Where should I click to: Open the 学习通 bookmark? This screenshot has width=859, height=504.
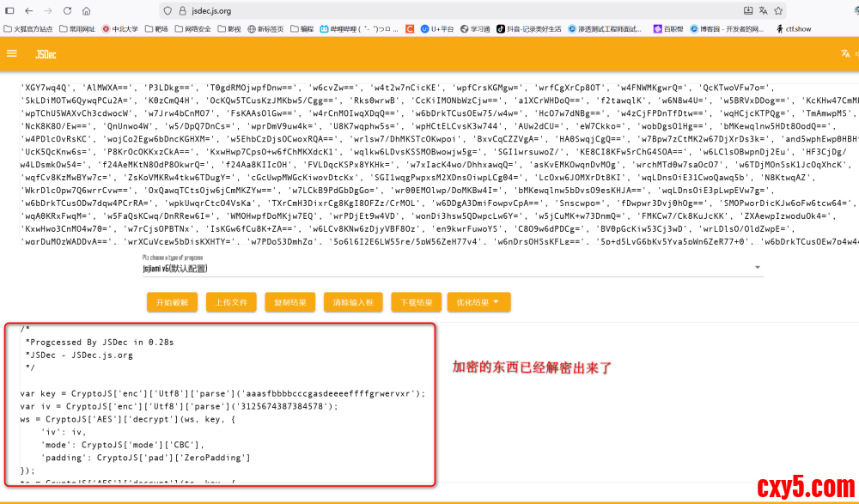point(475,29)
